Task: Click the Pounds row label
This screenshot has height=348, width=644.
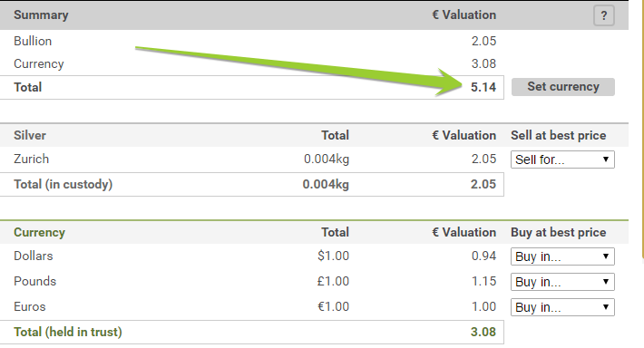Action: [x=34, y=282]
